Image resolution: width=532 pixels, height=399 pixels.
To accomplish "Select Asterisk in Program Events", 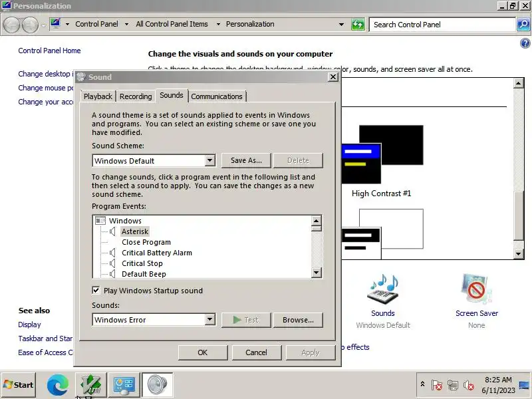I will coord(135,231).
